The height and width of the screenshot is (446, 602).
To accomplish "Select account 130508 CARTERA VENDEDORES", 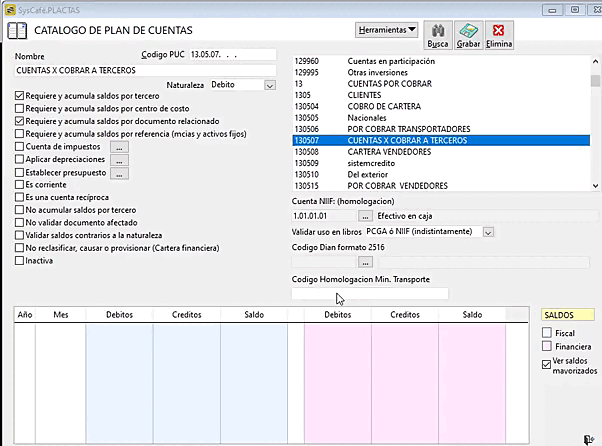I will (441, 152).
